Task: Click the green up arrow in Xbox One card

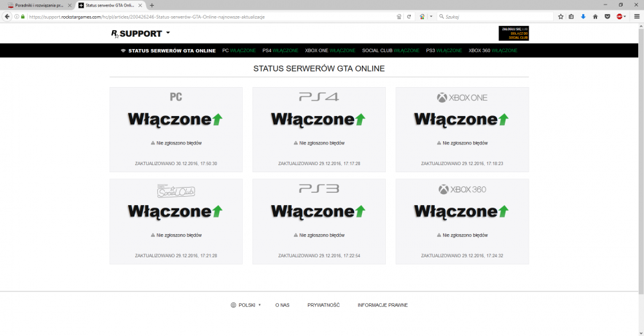Action: click(x=503, y=119)
